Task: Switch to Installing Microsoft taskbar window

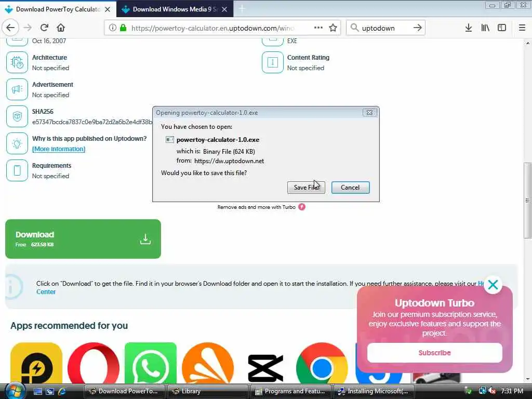Action: (374, 391)
